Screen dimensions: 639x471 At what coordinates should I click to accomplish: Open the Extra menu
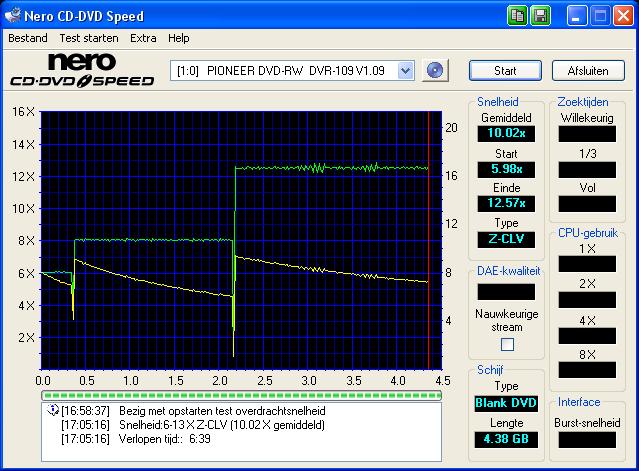(143, 38)
